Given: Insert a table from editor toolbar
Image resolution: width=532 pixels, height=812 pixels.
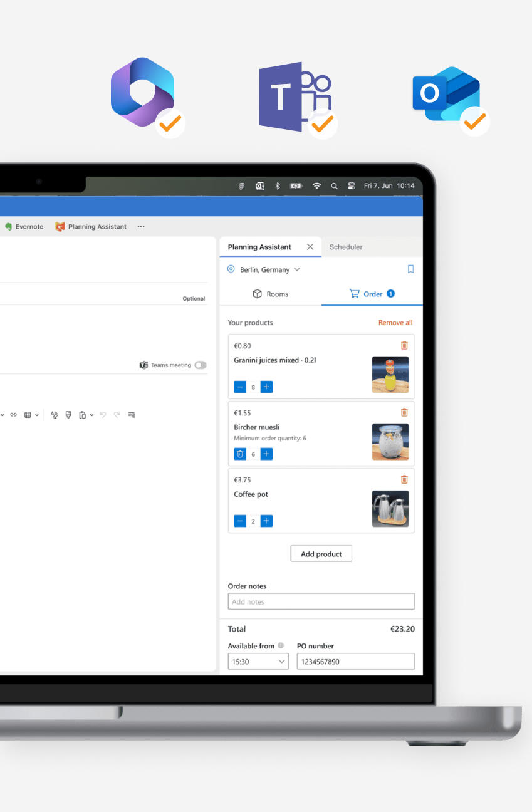Looking at the screenshot, I should (28, 415).
